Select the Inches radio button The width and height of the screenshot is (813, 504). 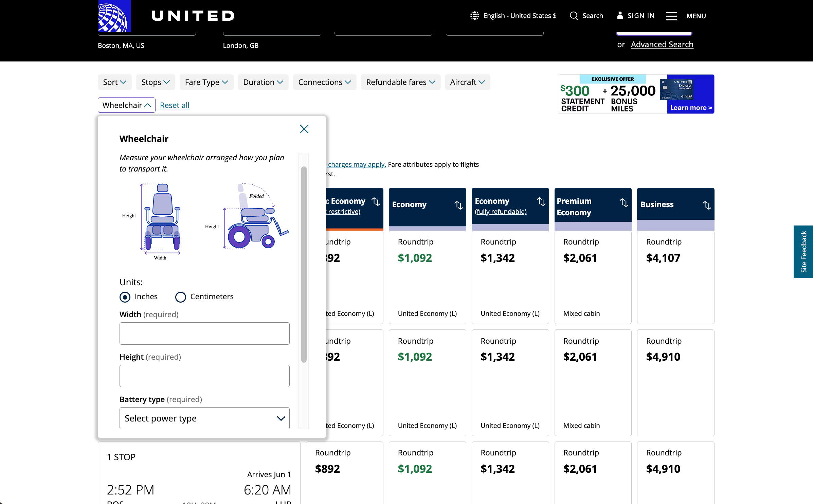(x=125, y=297)
